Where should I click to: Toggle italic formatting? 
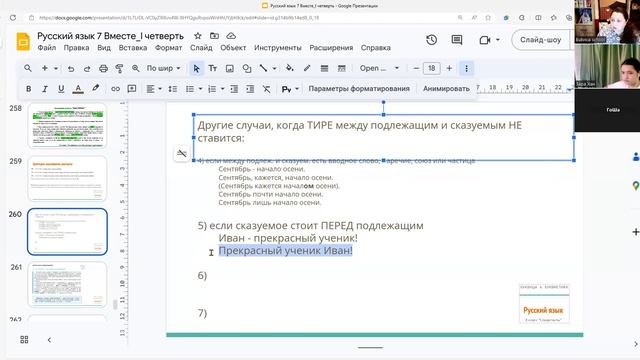pos(45,89)
